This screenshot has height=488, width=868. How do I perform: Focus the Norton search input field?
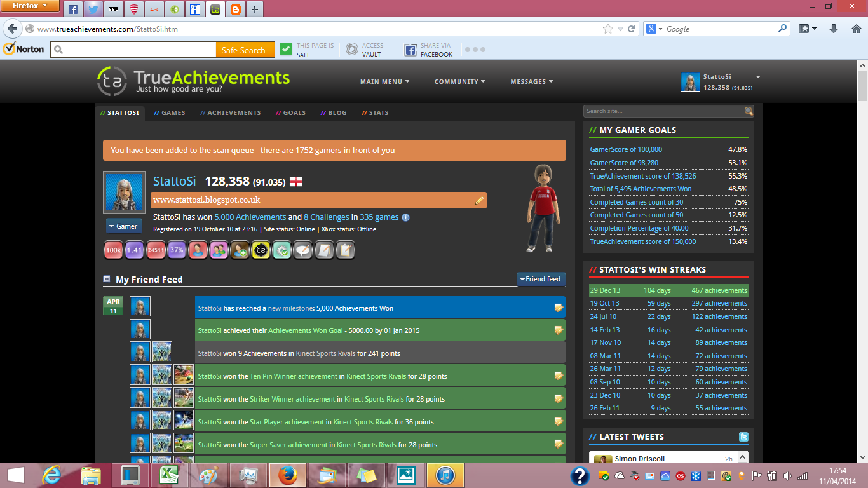coord(133,50)
